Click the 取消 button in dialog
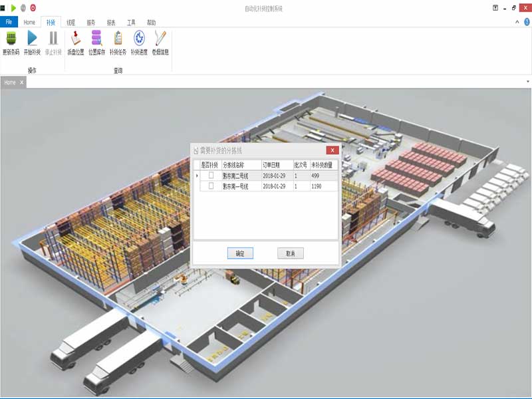532x399 pixels. pyautogui.click(x=291, y=253)
